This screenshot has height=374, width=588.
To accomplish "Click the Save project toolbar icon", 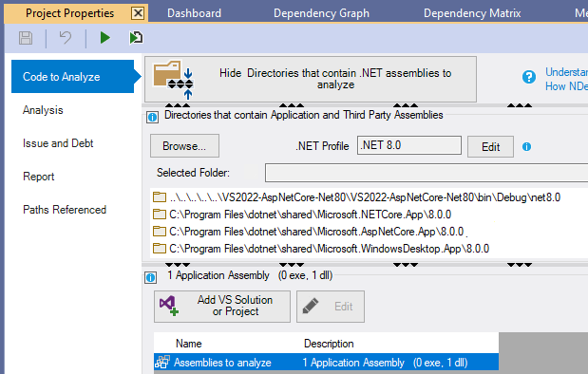I will 26,38.
